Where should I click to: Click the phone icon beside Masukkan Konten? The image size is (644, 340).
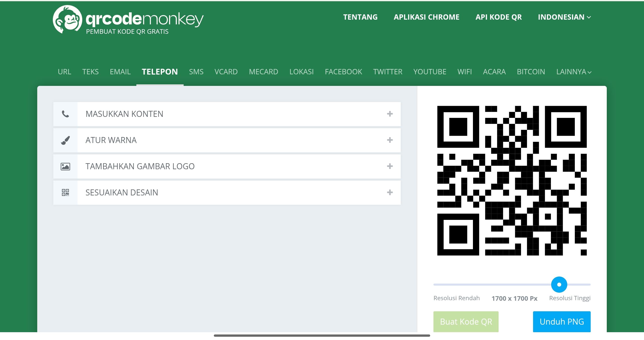click(65, 114)
